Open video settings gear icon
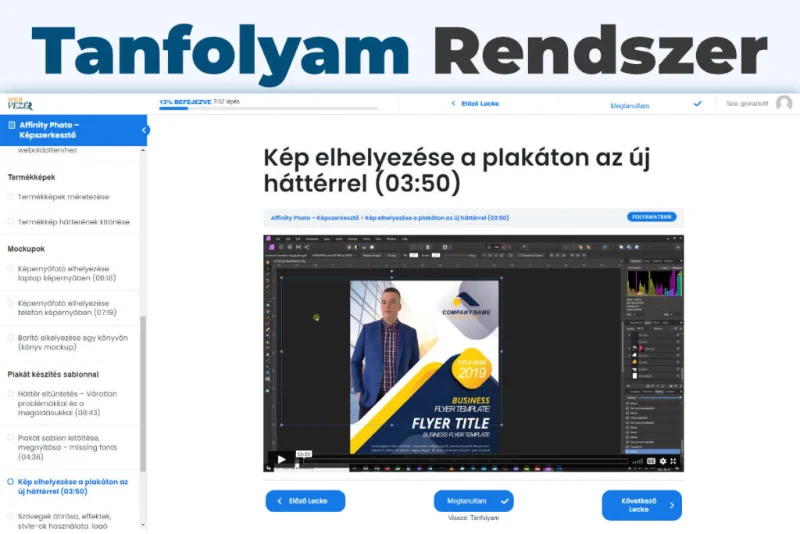The width and height of the screenshot is (800, 534). click(661, 461)
